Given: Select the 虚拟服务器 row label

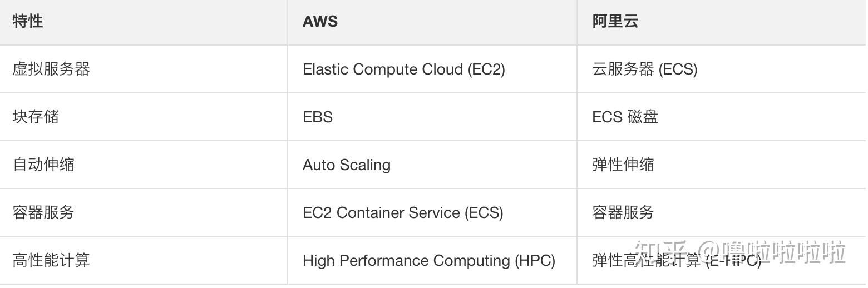Looking at the screenshot, I should (x=51, y=69).
